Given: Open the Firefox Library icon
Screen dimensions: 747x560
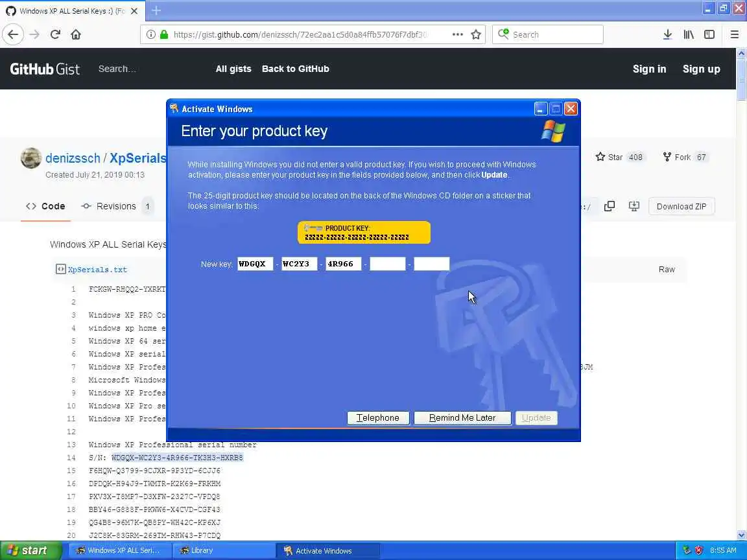Looking at the screenshot, I should click(x=689, y=34).
